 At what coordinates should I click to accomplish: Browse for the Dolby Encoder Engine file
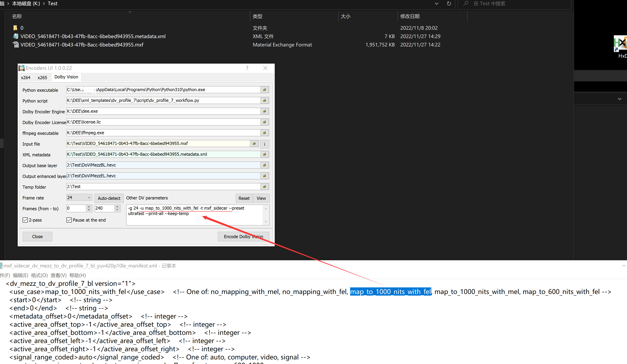tap(265, 111)
